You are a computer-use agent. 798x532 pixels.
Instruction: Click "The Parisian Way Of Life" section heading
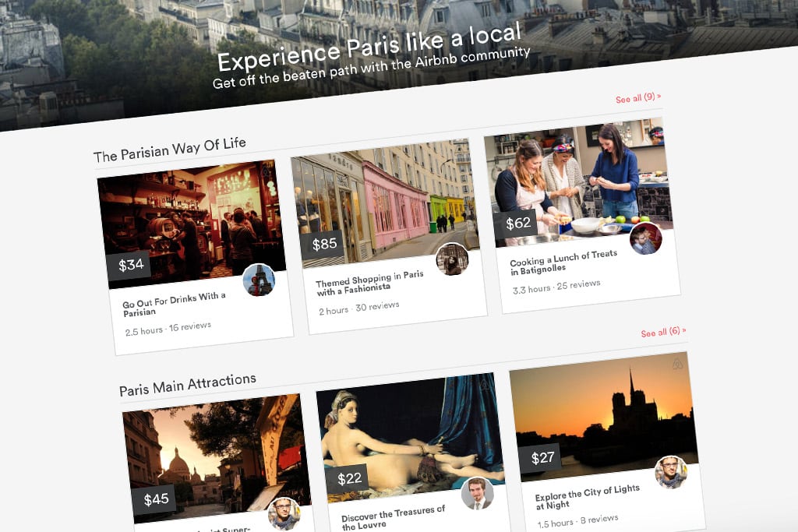(x=169, y=150)
